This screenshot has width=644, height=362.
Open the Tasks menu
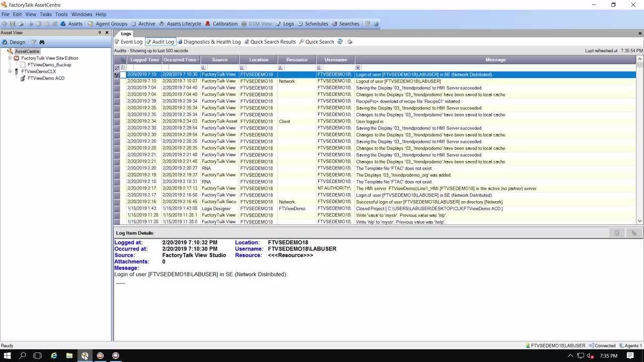(x=46, y=14)
